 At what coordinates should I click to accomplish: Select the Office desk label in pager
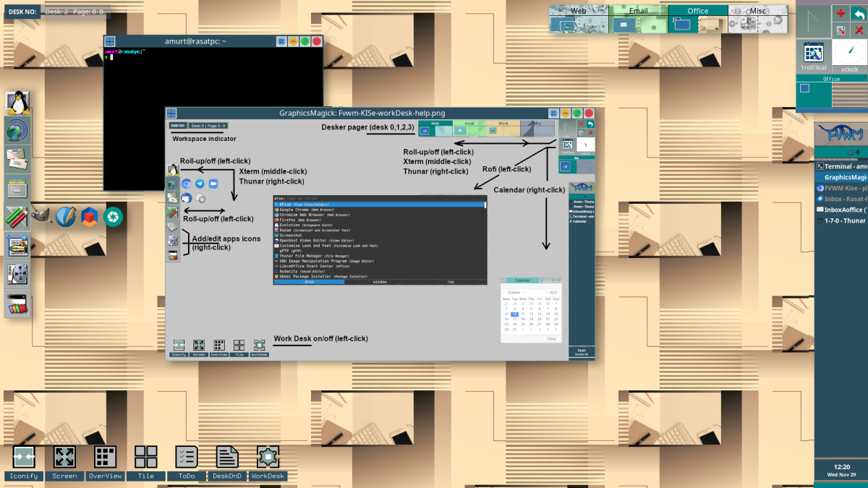coord(697,11)
